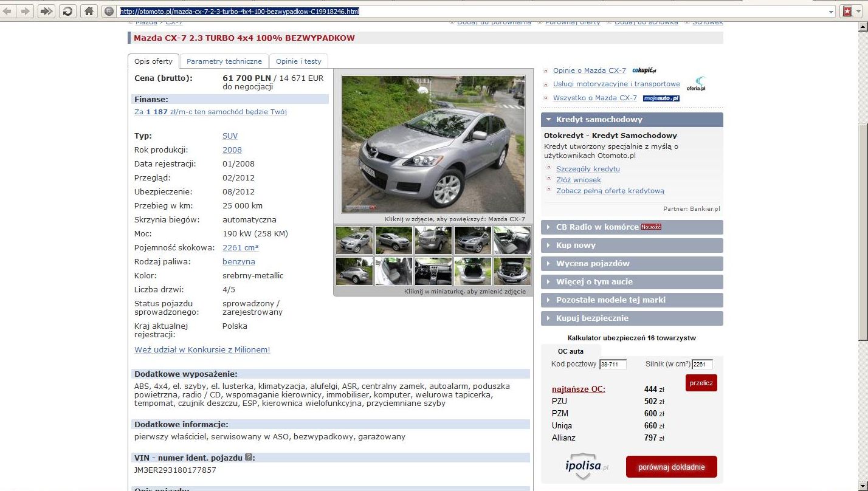Click the Allianz 797 zł insurance row
Viewport: 868px width, 491px height.
(x=608, y=438)
